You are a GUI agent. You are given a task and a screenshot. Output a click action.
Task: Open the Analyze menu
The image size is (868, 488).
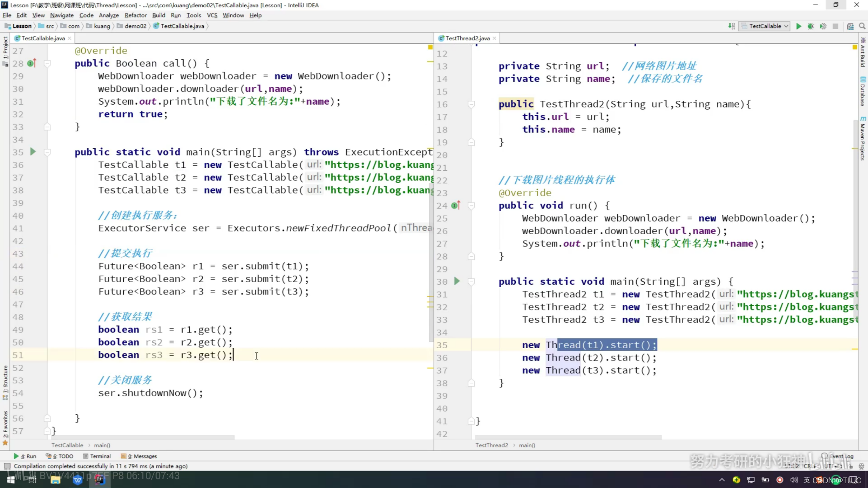point(108,15)
